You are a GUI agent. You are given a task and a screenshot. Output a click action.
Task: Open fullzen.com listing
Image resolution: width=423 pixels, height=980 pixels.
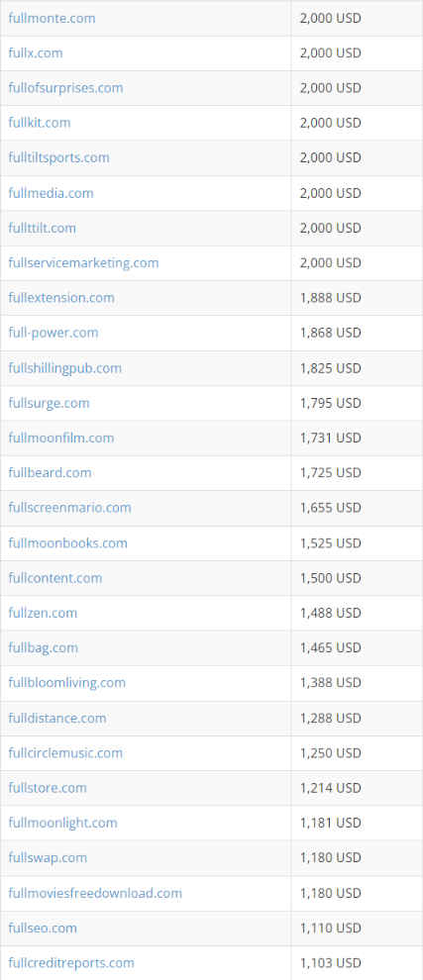click(x=43, y=613)
